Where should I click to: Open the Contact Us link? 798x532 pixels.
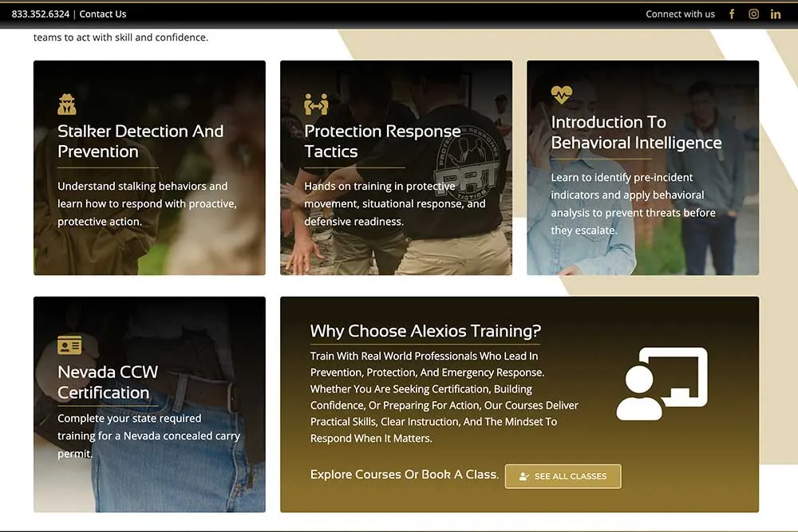(103, 14)
